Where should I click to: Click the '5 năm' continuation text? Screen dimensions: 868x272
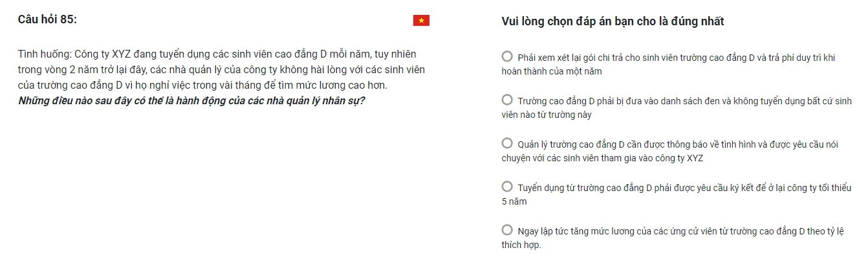tap(514, 201)
